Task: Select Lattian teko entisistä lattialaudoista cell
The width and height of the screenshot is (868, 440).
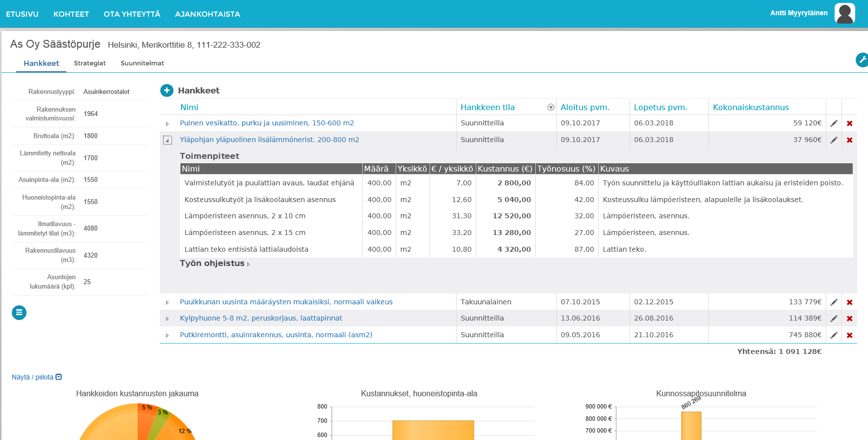Action: (246, 249)
